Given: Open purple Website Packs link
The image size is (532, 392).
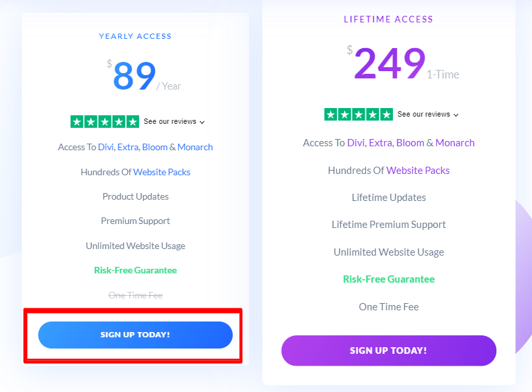Looking at the screenshot, I should click(418, 170).
